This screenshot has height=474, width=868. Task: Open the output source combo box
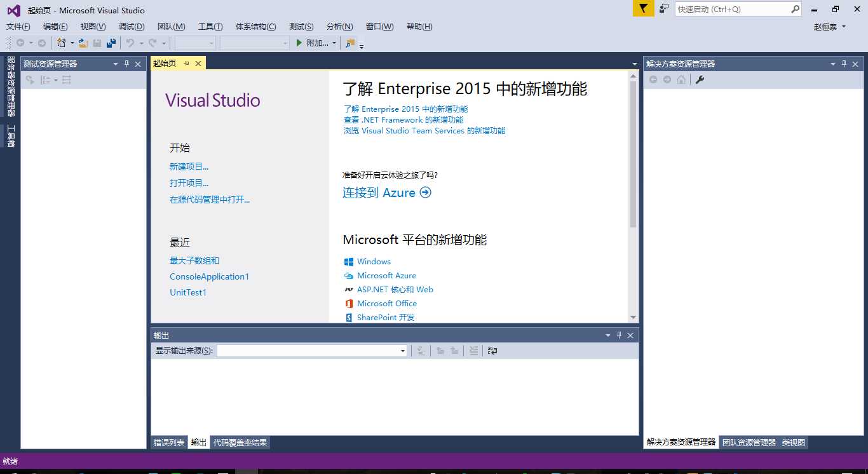(x=312, y=351)
